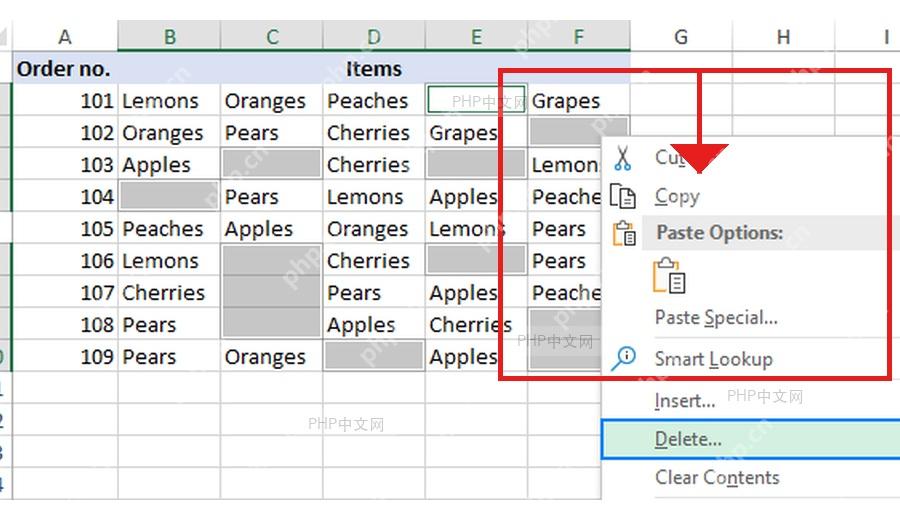Image resolution: width=900 pixels, height=520 pixels.
Task: Click Grapes cell in row 101
Action: pyautogui.click(x=579, y=101)
